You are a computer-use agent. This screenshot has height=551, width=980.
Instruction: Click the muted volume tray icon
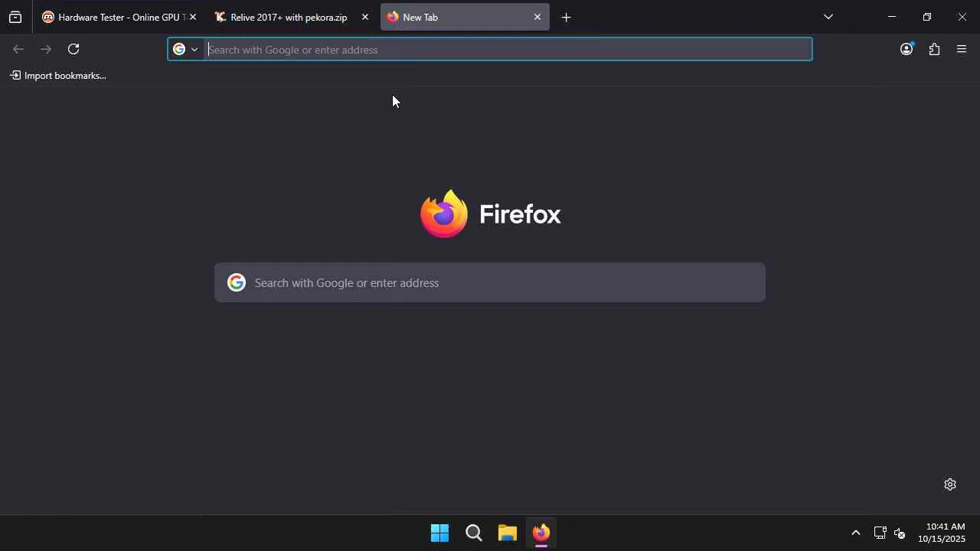pos(900,533)
